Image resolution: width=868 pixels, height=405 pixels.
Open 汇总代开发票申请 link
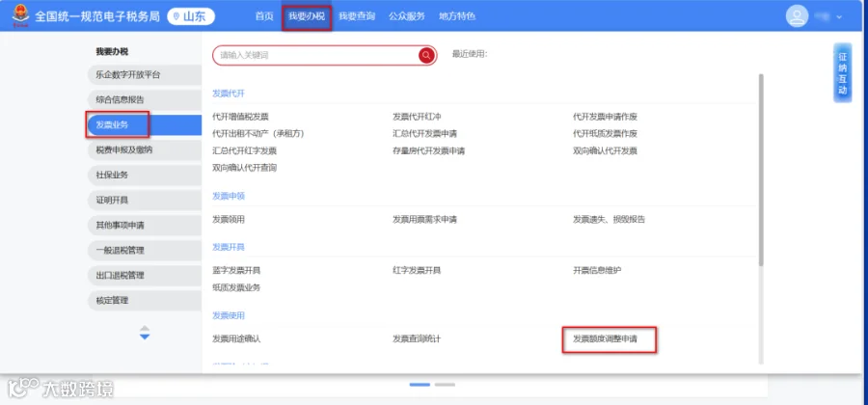pyautogui.click(x=424, y=133)
